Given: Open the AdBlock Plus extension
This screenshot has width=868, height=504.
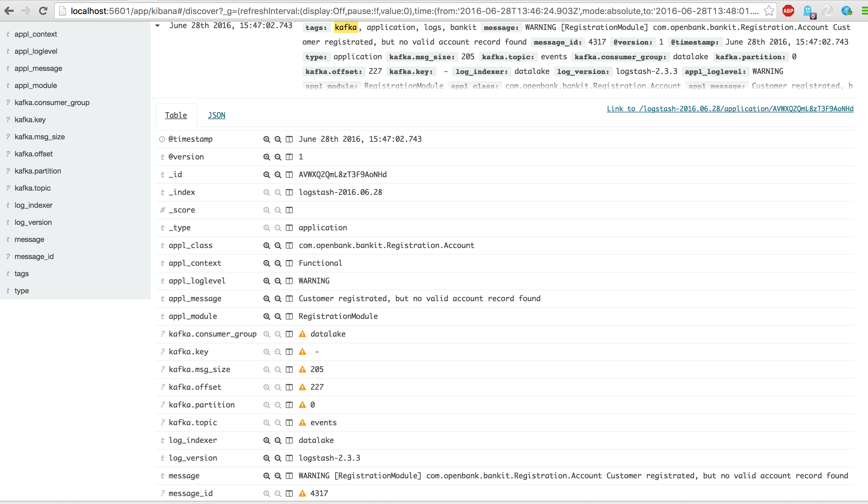Looking at the screenshot, I should (788, 11).
